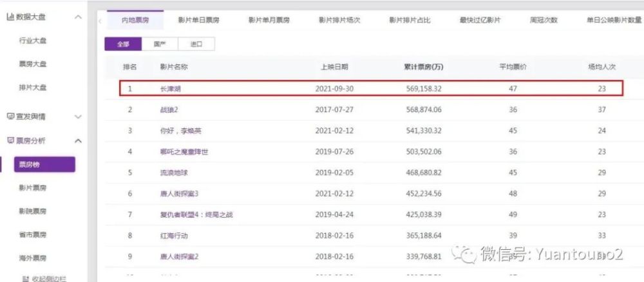Switch to the 周冠次数 tab

click(x=544, y=20)
